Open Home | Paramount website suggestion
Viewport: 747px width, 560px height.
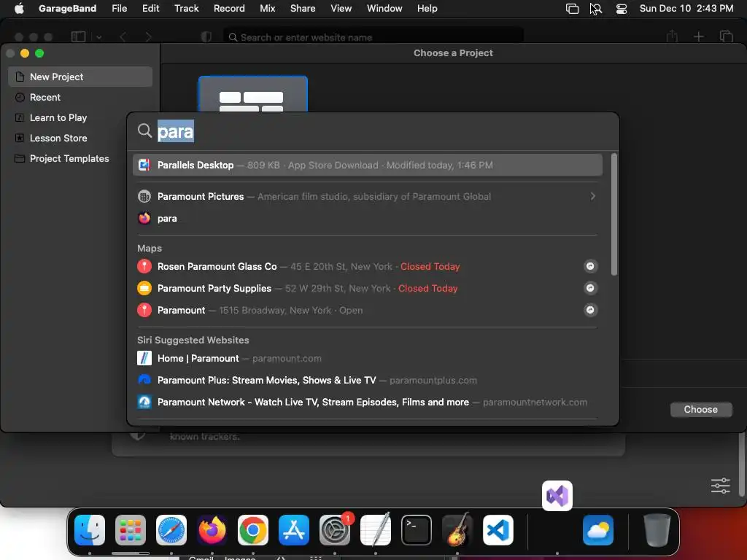[x=368, y=358]
